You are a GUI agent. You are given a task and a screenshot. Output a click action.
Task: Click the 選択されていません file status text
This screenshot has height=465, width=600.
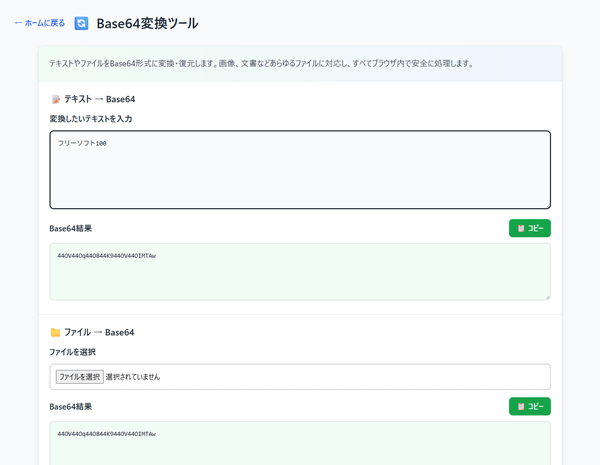point(133,377)
